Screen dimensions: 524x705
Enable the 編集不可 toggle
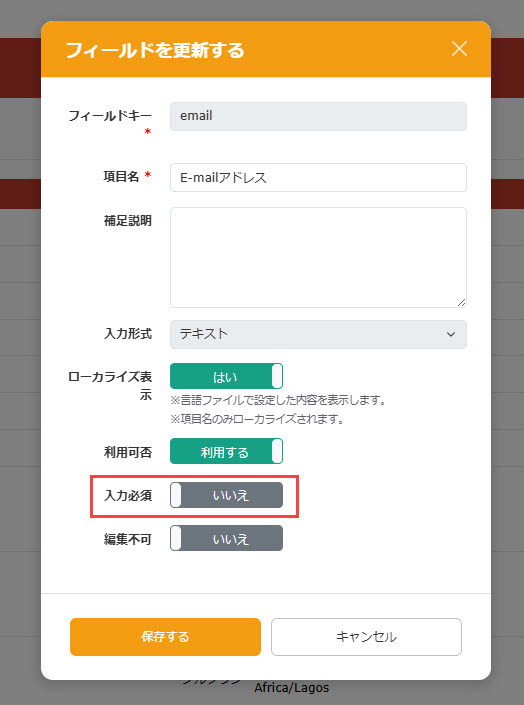click(x=226, y=538)
